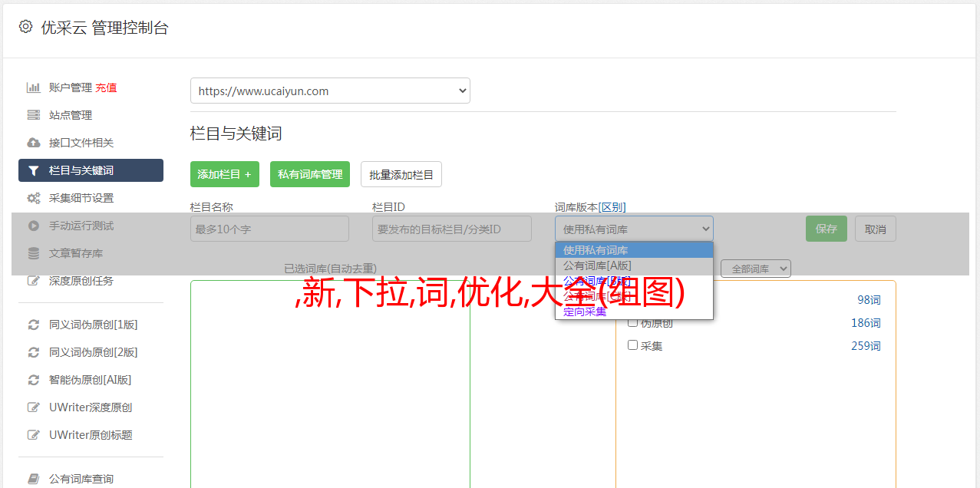Click the book icon for 公有词库查询
980x488 pixels.
(34, 479)
